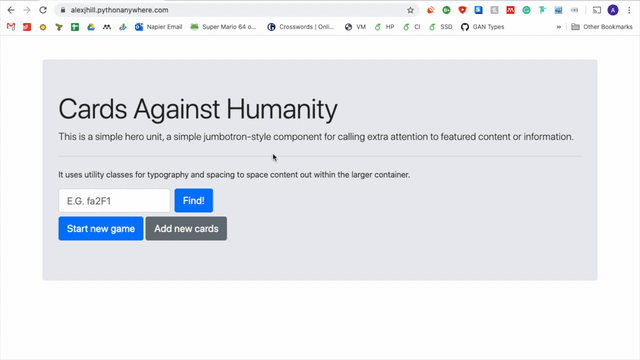Open the VM bookmark
640x360 pixels.
click(x=355, y=27)
